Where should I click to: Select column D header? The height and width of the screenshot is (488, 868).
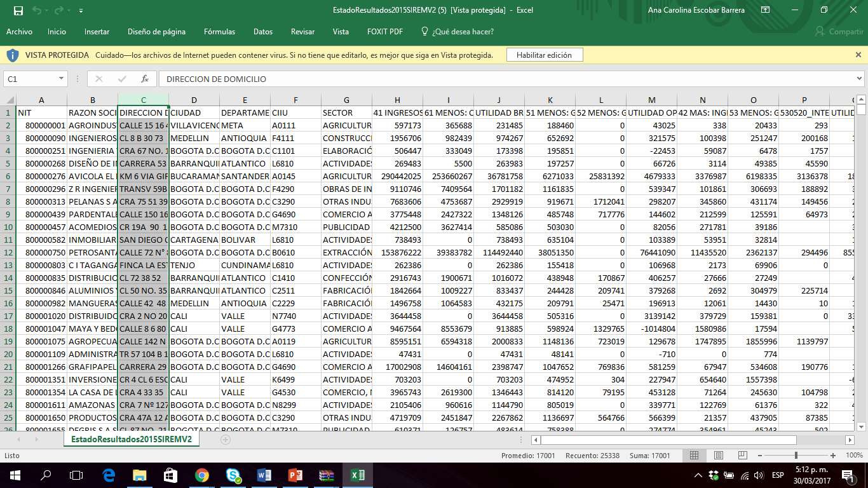[x=194, y=100]
